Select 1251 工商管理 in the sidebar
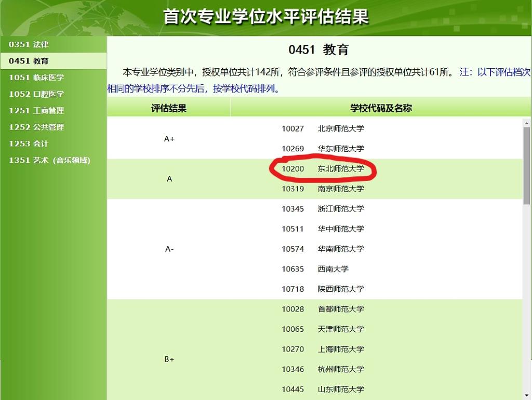The width and height of the screenshot is (532, 400). point(36,110)
